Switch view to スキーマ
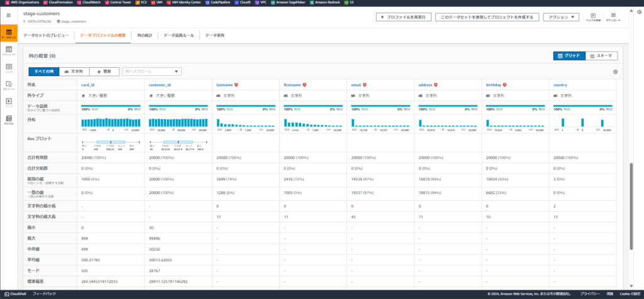644x299 pixels. click(601, 56)
